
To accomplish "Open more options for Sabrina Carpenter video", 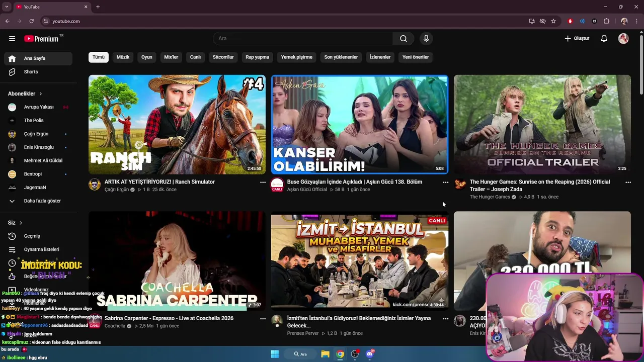I will [263, 319].
